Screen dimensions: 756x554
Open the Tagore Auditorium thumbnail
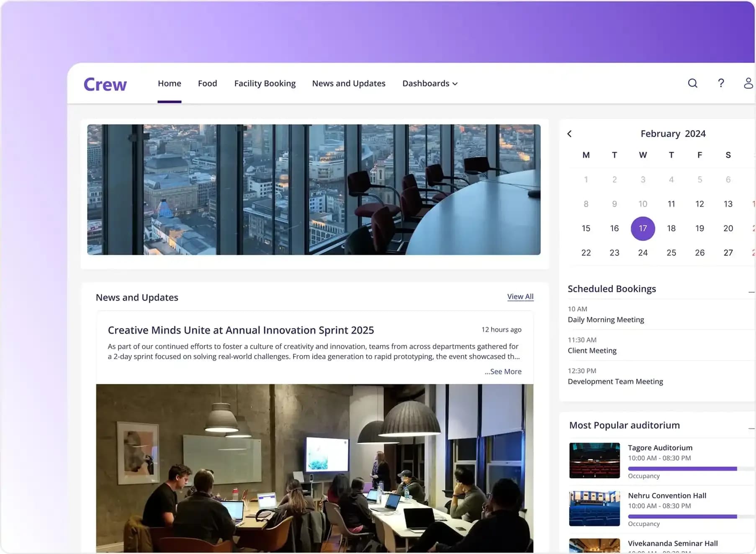(594, 460)
